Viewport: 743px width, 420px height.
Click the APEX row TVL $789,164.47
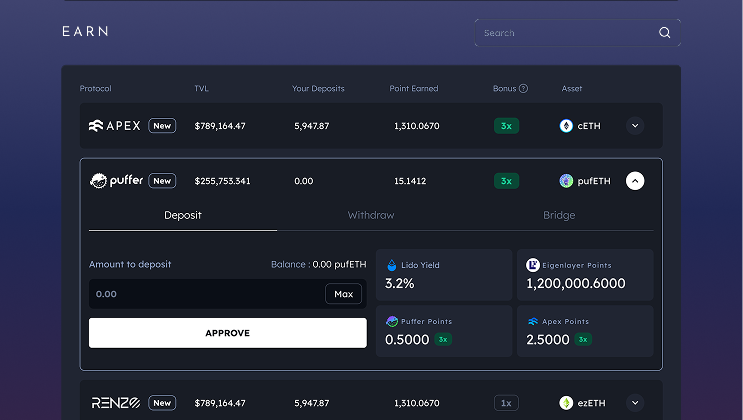(x=220, y=126)
